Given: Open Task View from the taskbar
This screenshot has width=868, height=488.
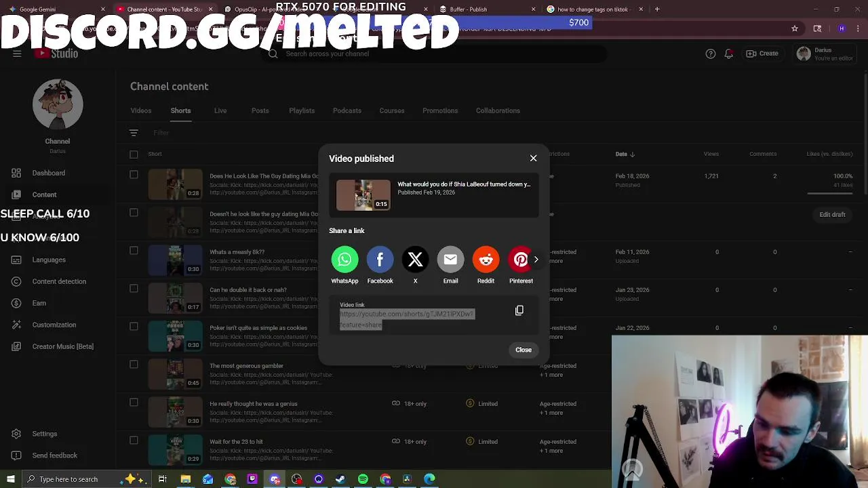Looking at the screenshot, I should [163, 479].
